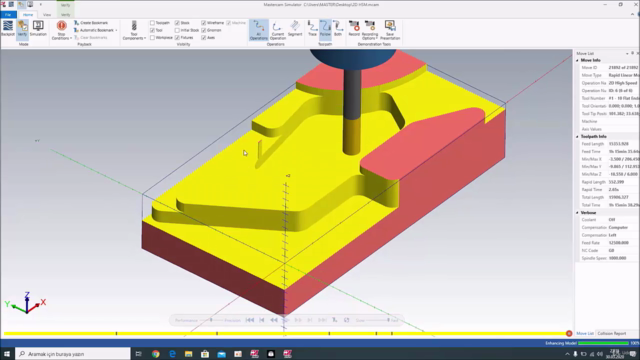640x360 pixels.
Task: Switch to the Move List tab
Action: pyautogui.click(x=585, y=333)
